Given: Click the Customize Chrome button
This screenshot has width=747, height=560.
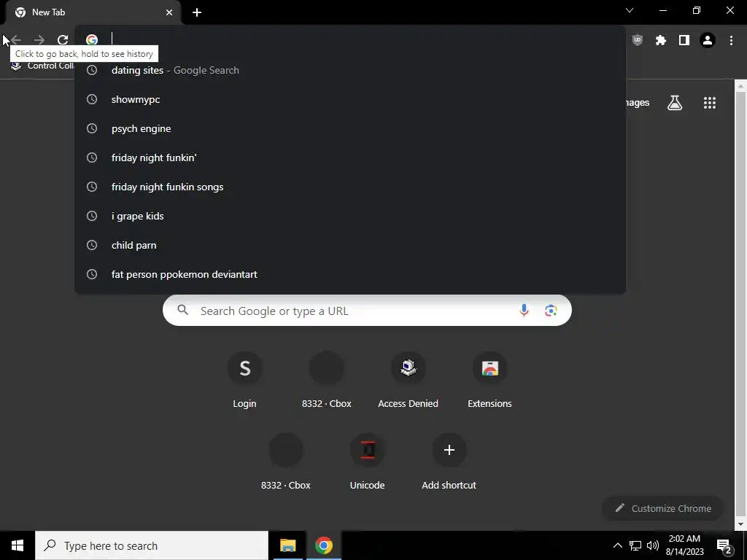Looking at the screenshot, I should tap(663, 508).
